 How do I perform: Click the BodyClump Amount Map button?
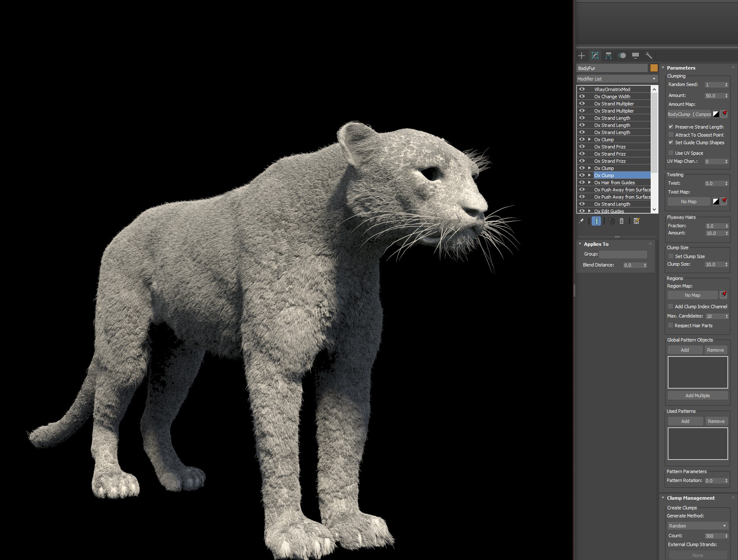689,114
